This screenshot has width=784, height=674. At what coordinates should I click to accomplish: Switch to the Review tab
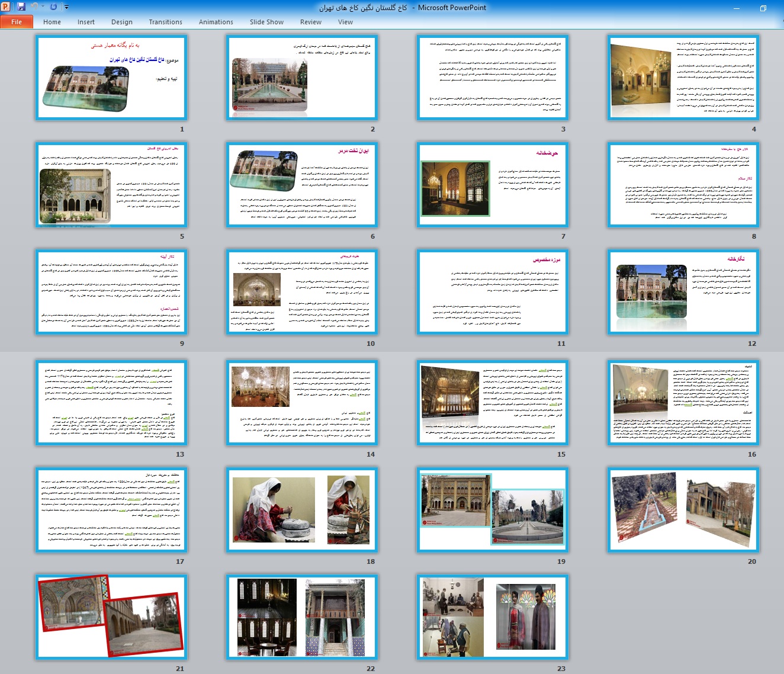[x=311, y=22]
